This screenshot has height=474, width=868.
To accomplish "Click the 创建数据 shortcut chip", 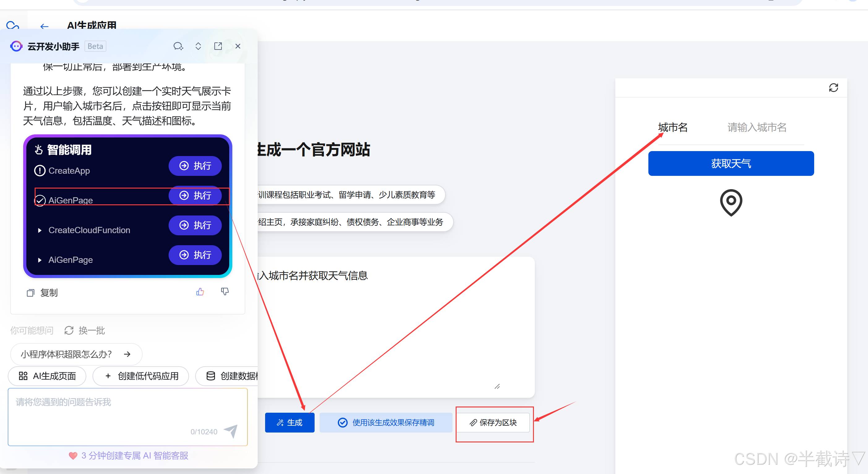I will (x=227, y=376).
